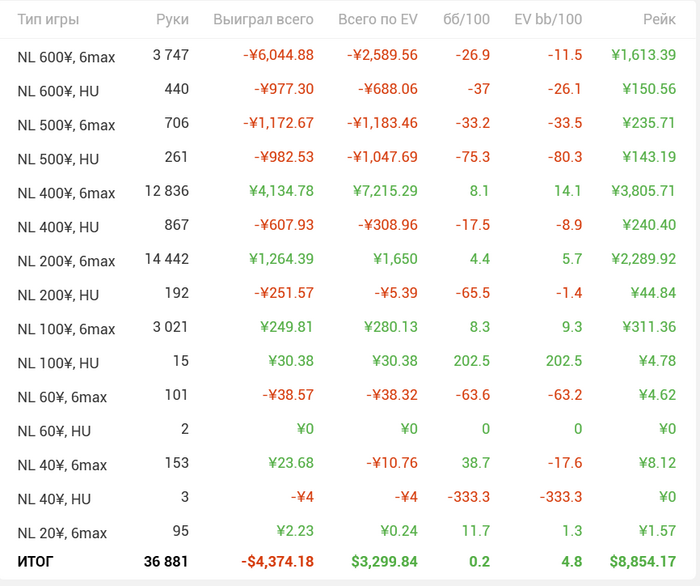Click EV value '¥280.13'
The height and width of the screenshot is (586, 700).
click(x=391, y=327)
